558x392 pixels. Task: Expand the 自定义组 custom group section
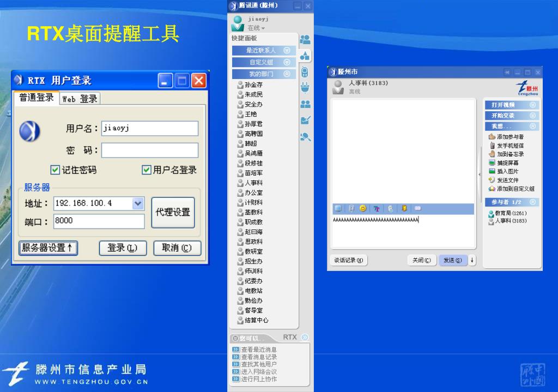pyautogui.click(x=264, y=62)
